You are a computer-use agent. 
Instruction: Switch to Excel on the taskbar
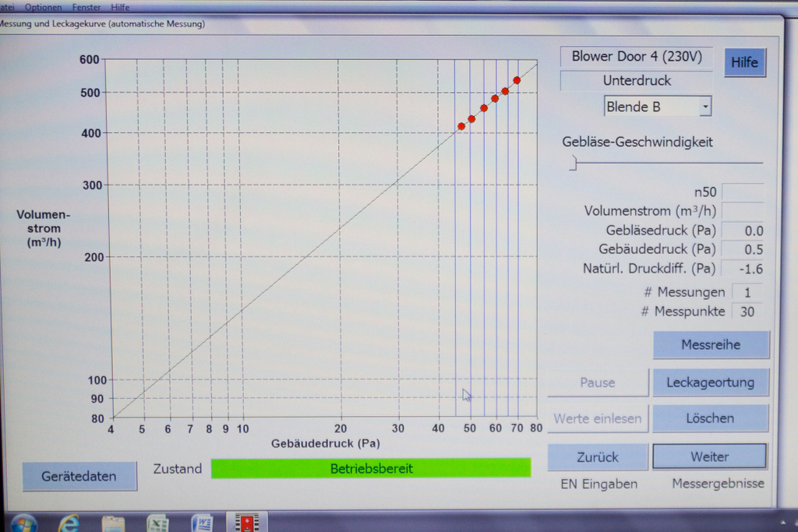[x=157, y=524]
